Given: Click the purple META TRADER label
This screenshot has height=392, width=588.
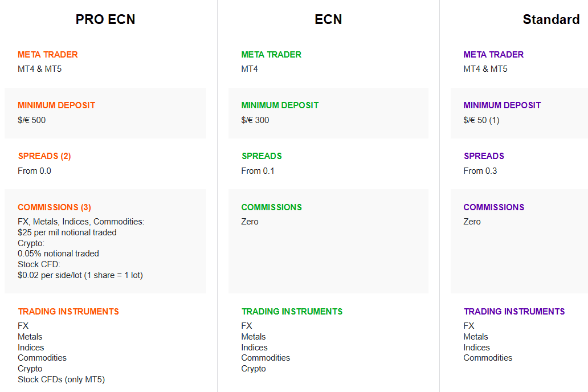Looking at the screenshot, I should (x=493, y=55).
